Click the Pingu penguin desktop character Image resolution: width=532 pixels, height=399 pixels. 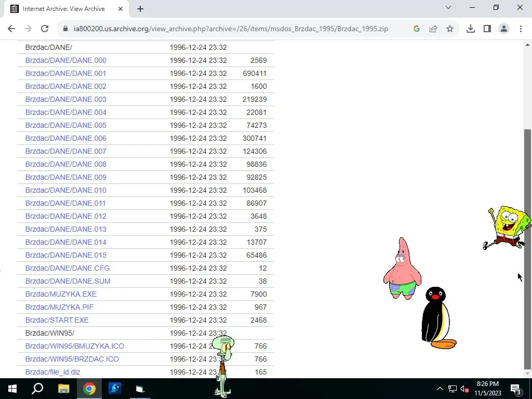[x=437, y=318]
